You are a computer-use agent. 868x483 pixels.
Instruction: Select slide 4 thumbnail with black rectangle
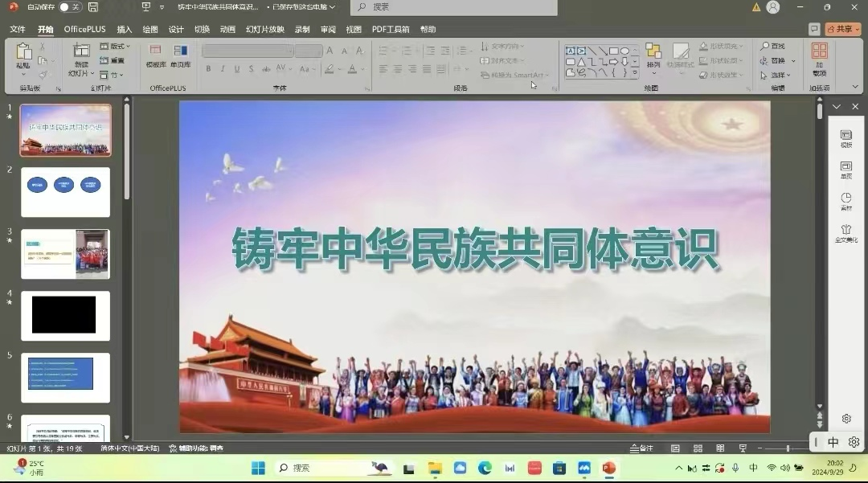65,315
